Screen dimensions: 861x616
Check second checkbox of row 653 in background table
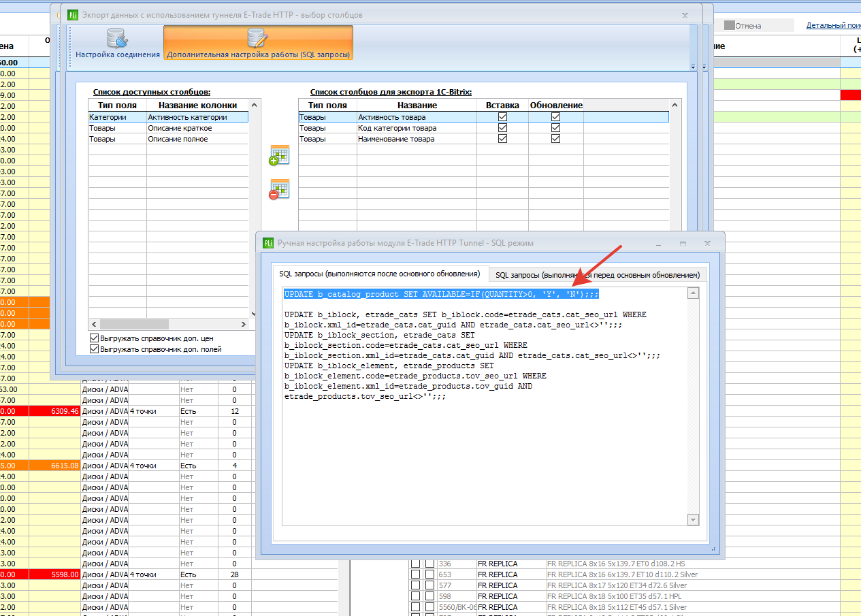click(429, 574)
